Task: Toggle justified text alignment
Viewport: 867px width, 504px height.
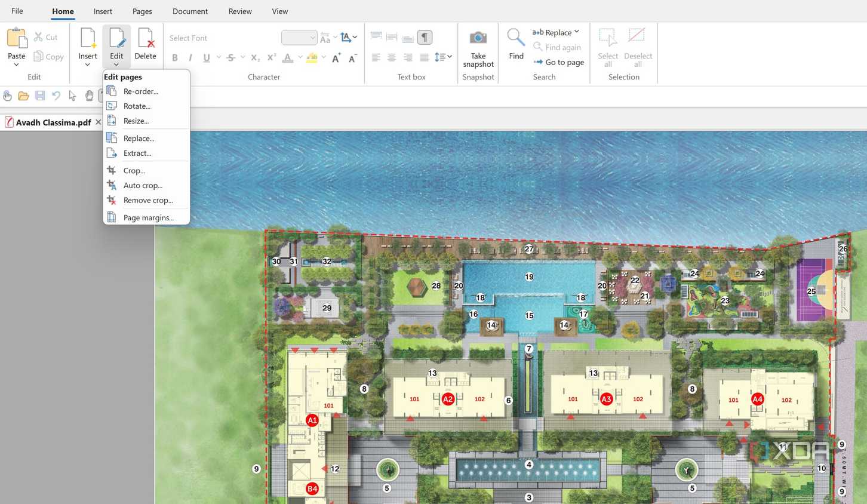Action: pos(424,57)
